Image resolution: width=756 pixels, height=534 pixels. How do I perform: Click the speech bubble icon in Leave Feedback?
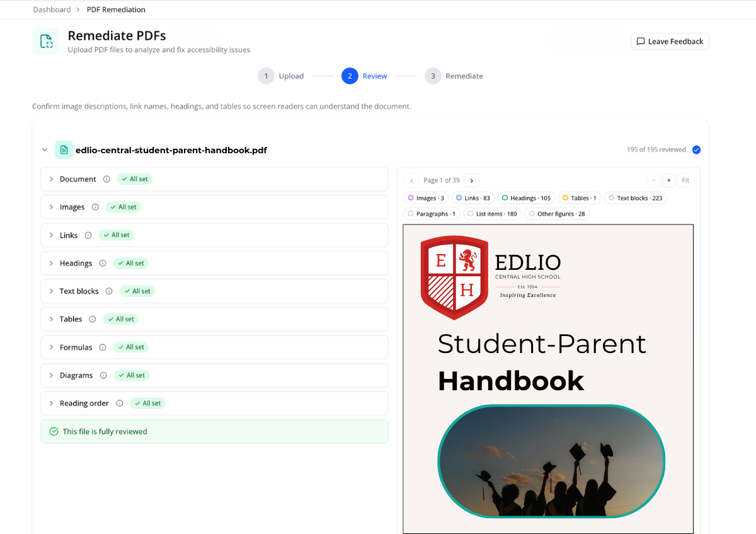(641, 42)
